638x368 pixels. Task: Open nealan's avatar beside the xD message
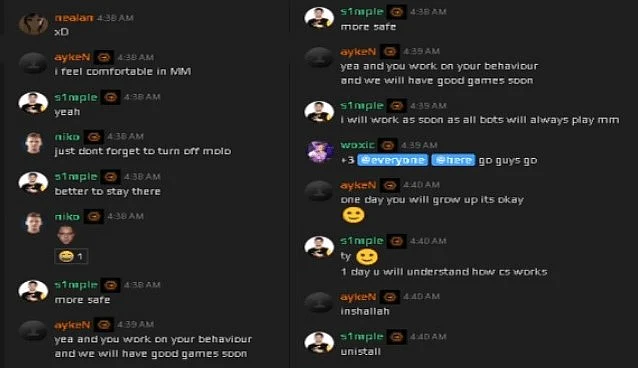[x=33, y=24]
